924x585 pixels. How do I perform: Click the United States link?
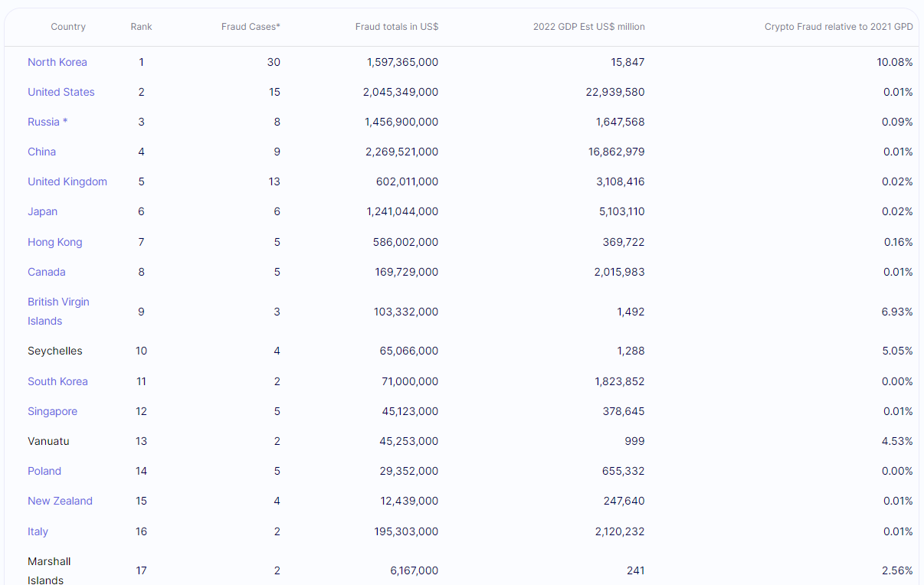click(x=61, y=92)
